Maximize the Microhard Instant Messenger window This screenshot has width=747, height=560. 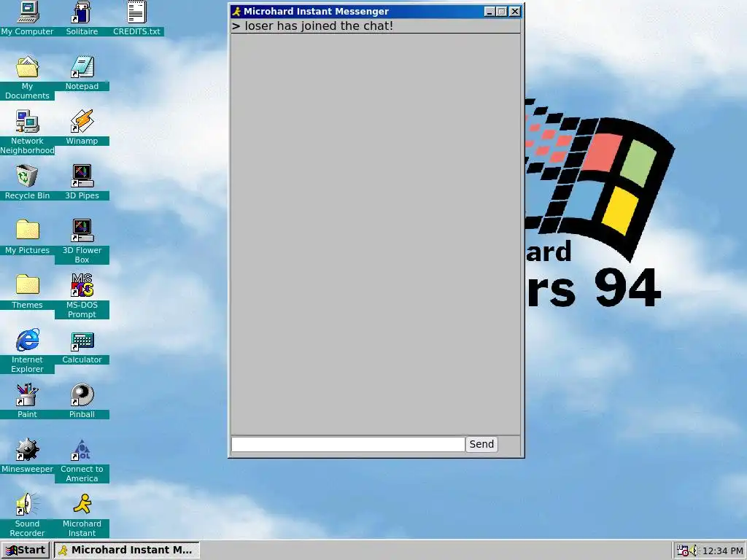[502, 12]
